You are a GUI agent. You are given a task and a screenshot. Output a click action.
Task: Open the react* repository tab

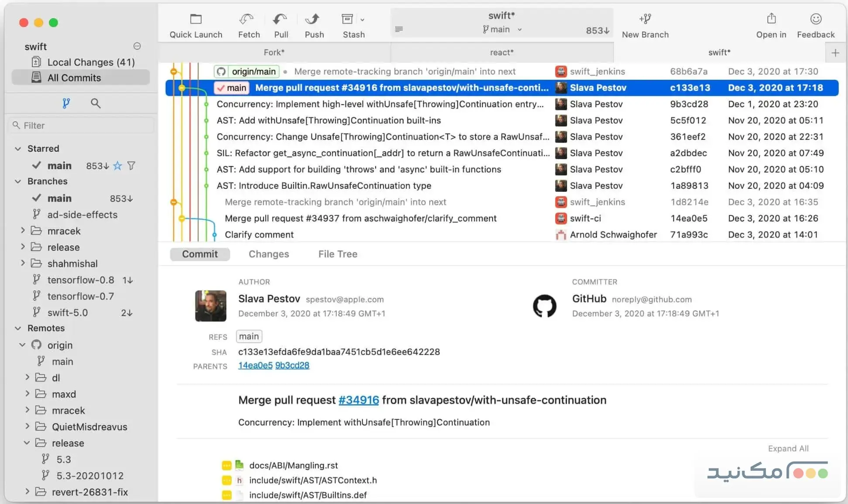(x=502, y=52)
